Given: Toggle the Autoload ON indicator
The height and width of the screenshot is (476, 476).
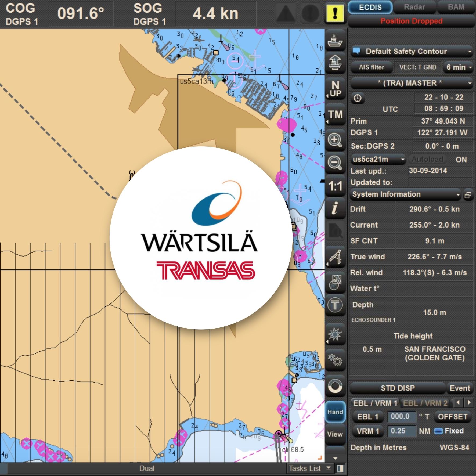Looking at the screenshot, I should [x=461, y=160].
